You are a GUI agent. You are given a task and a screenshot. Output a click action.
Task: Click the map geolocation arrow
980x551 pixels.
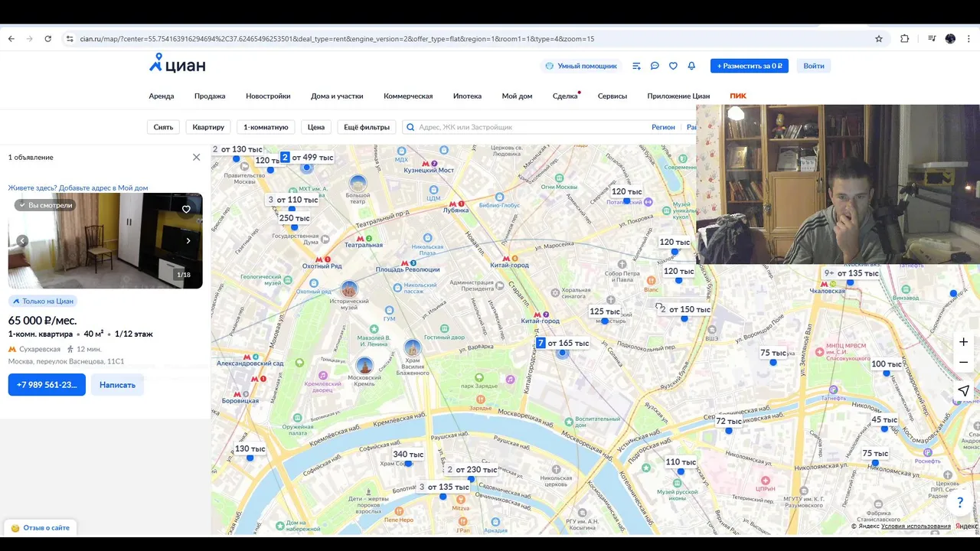(964, 391)
